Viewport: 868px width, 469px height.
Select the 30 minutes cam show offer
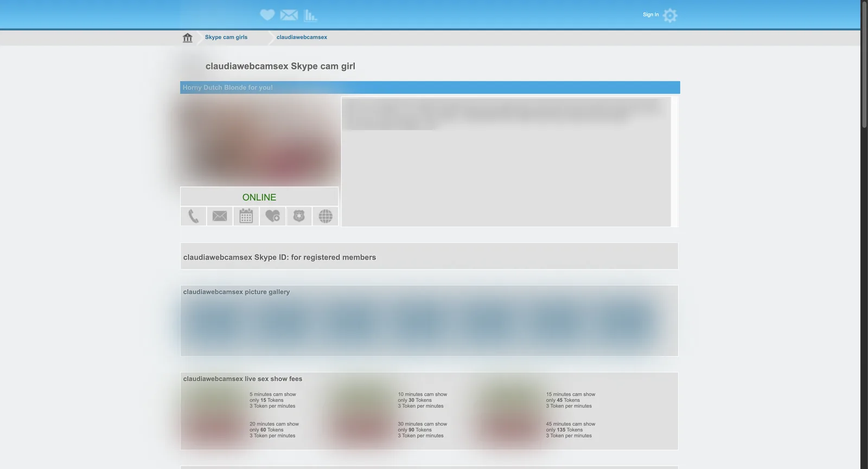pos(423,430)
